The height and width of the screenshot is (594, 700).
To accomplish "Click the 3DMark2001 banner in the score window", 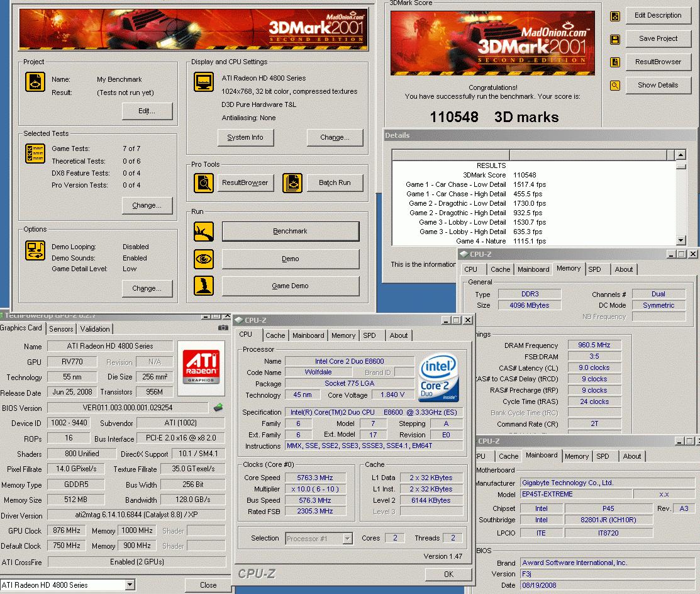I will tap(492, 43).
